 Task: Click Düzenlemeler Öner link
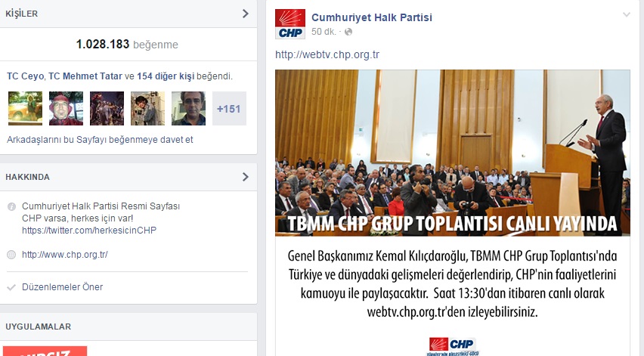[63, 287]
